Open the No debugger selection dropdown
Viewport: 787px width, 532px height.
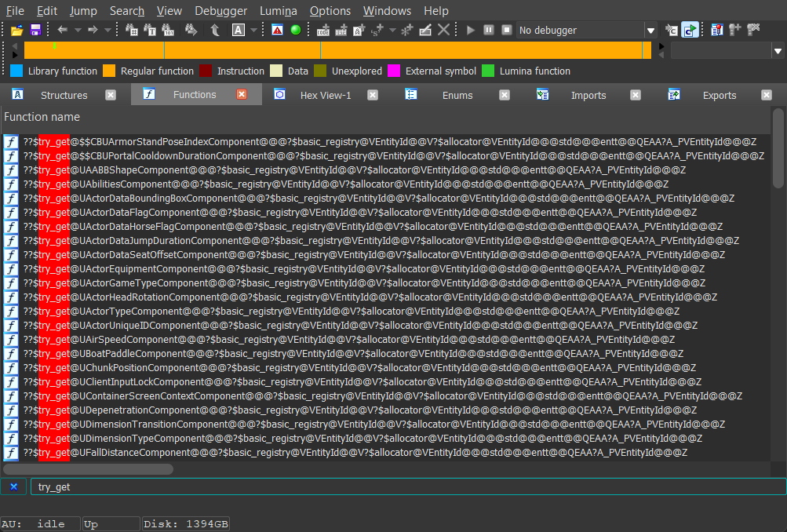tap(650, 31)
